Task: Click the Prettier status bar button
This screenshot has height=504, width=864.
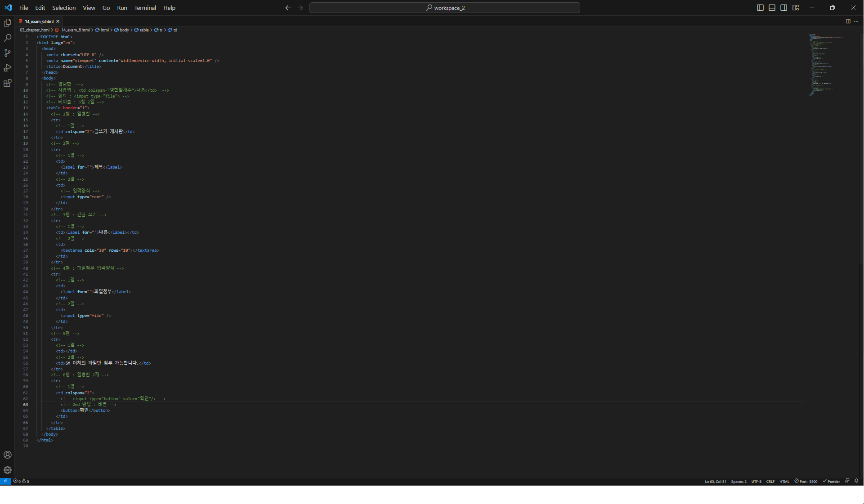Action: pos(831,482)
